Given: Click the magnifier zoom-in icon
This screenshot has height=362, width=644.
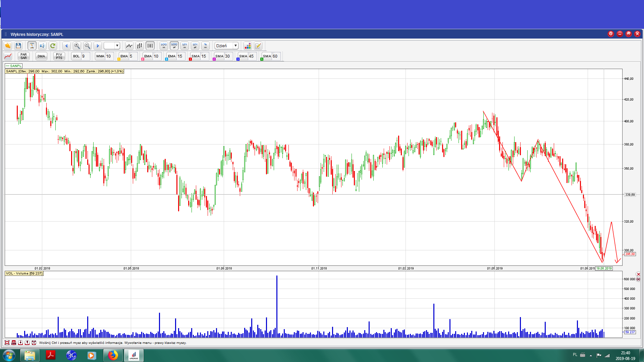Looking at the screenshot, I should 77,46.
